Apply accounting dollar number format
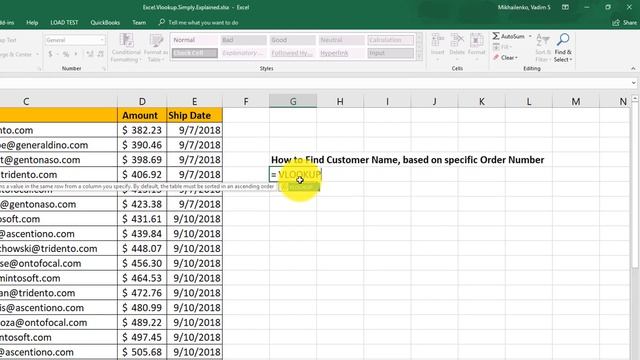This screenshot has height=360, width=640. tap(50, 54)
